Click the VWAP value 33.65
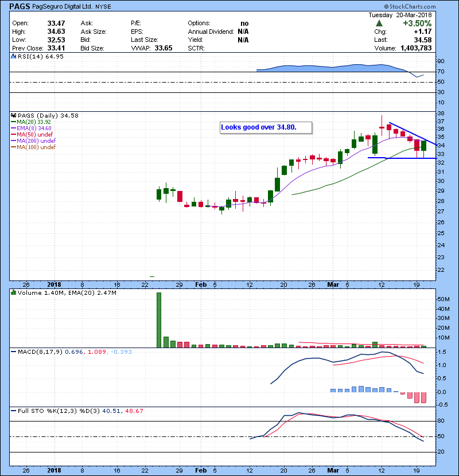The width and height of the screenshot is (459, 476). point(164,48)
